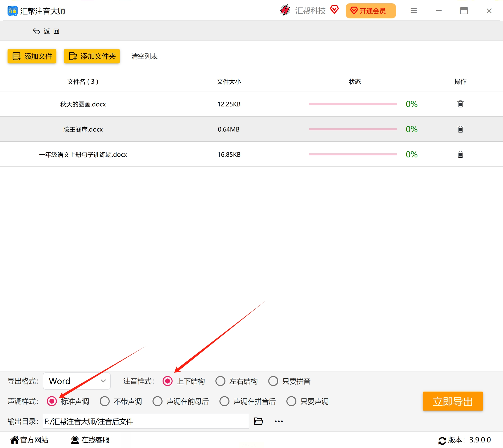Click the 输出目录 path input field
The image size is (503, 448).
[x=146, y=421]
